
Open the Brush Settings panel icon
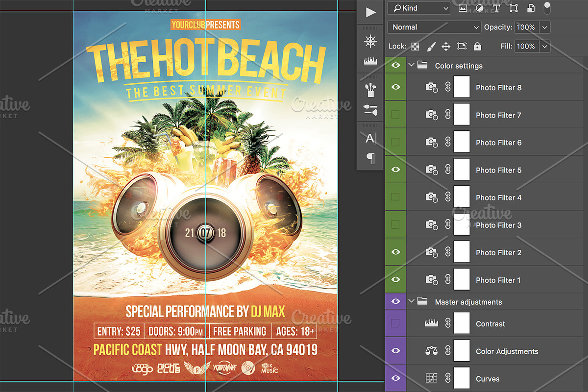(371, 110)
